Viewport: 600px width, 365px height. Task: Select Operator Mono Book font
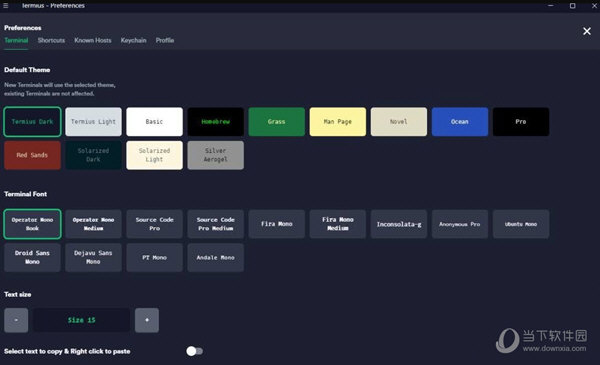pos(32,224)
